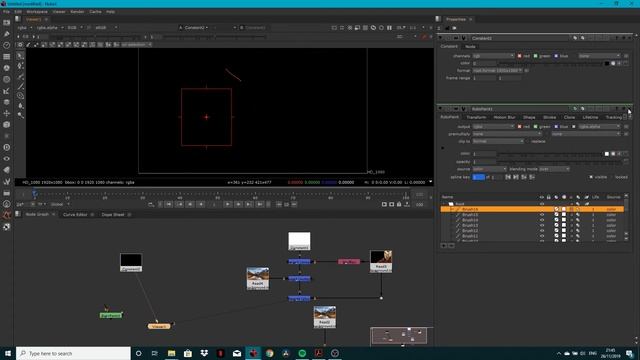Image resolution: width=640 pixels, height=360 pixels.
Task: Toggle the visible checkbox in RotoPaint1
Action: point(591,177)
